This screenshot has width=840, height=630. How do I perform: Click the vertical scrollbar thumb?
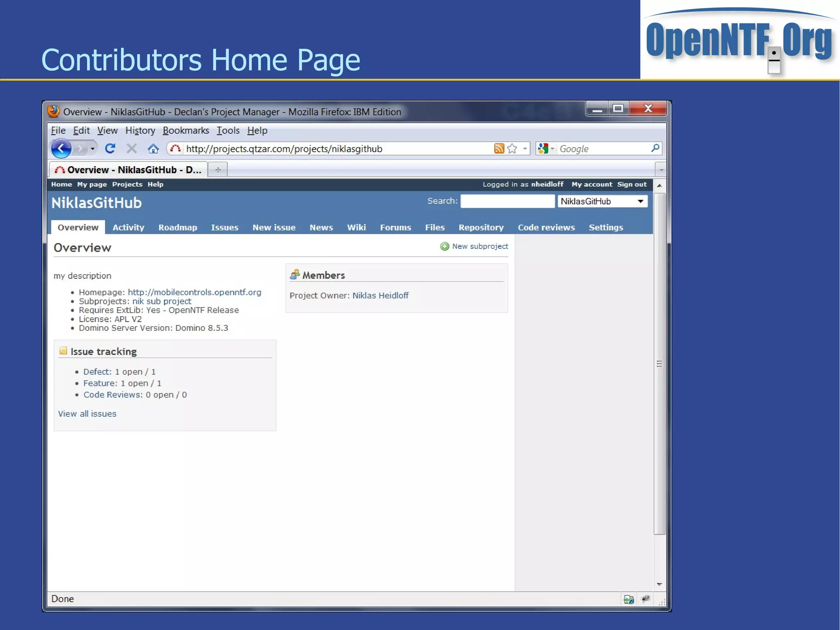click(x=659, y=364)
